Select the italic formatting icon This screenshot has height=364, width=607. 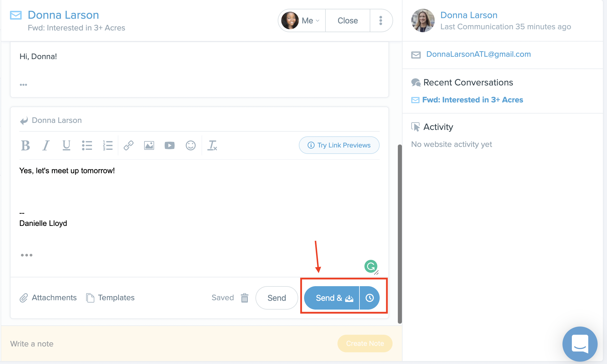(46, 145)
